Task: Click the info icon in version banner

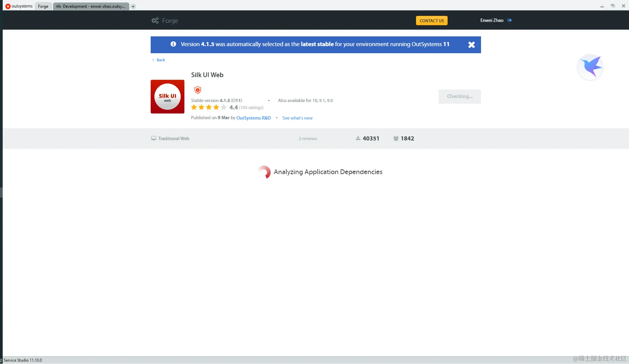Action: tap(173, 44)
